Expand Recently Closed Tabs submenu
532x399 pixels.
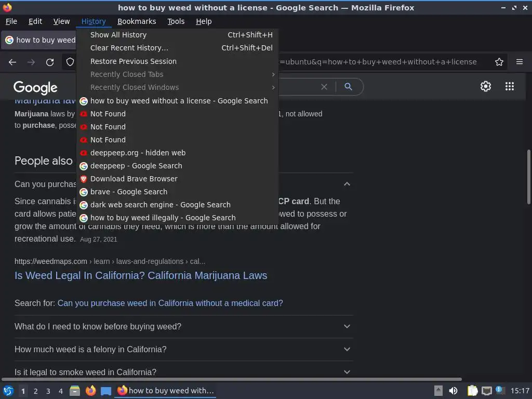tap(178, 74)
